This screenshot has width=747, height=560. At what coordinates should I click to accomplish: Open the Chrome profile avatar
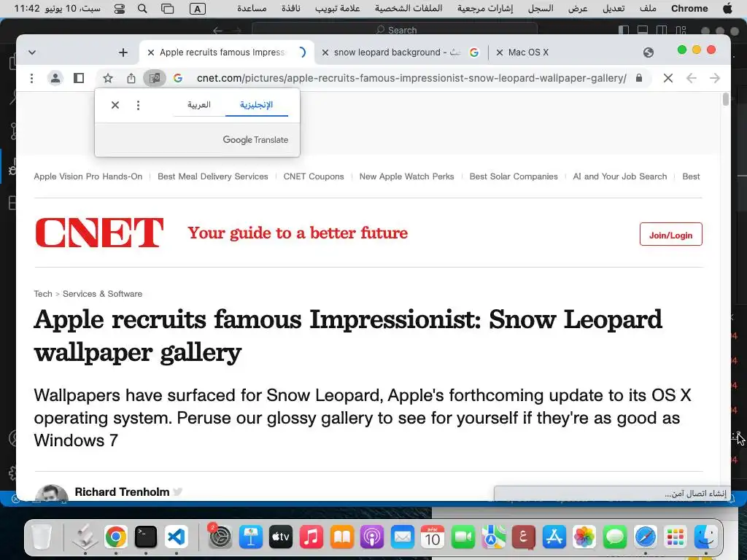55,78
